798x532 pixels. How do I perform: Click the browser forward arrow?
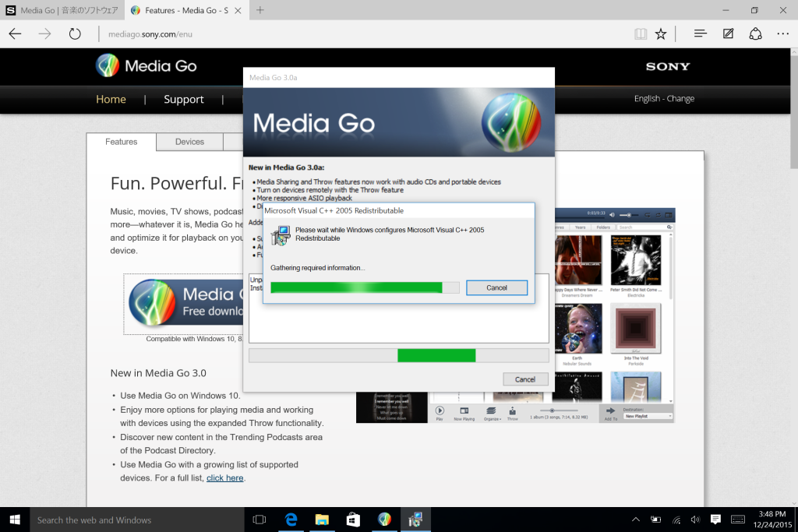coord(44,34)
